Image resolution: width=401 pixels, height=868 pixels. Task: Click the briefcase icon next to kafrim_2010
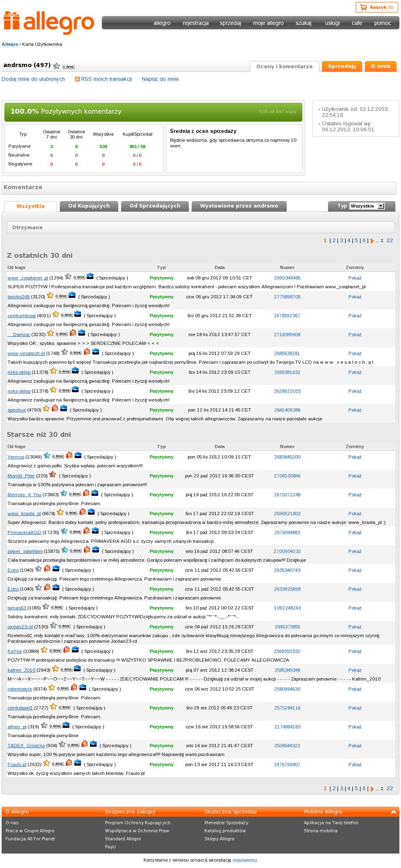click(77, 668)
